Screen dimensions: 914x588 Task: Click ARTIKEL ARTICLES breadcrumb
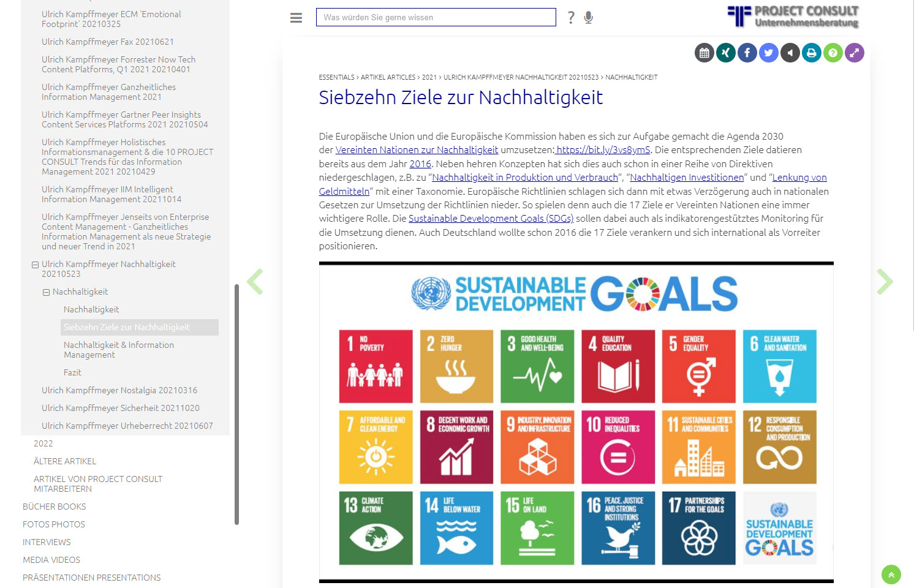[x=388, y=77]
